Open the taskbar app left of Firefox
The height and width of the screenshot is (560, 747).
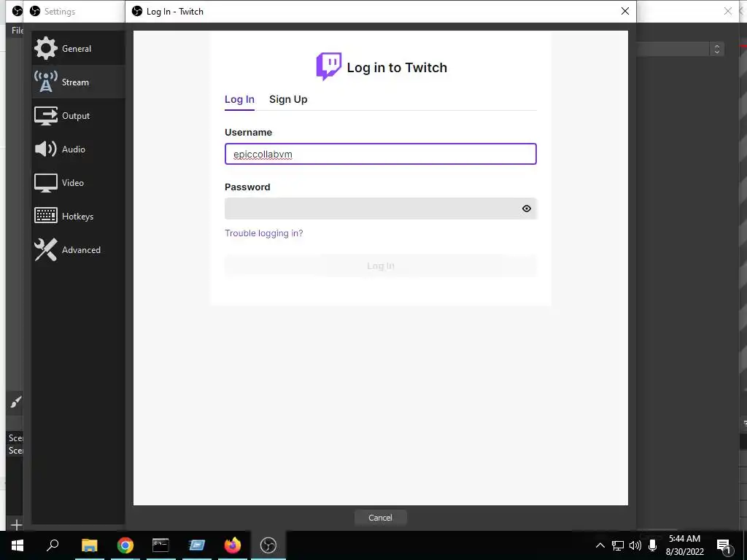pyautogui.click(x=197, y=545)
